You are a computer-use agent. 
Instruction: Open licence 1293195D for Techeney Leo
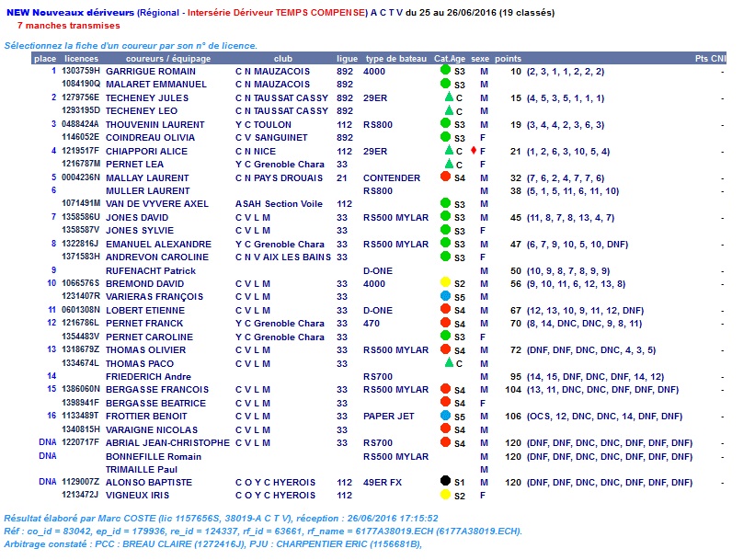(x=80, y=110)
